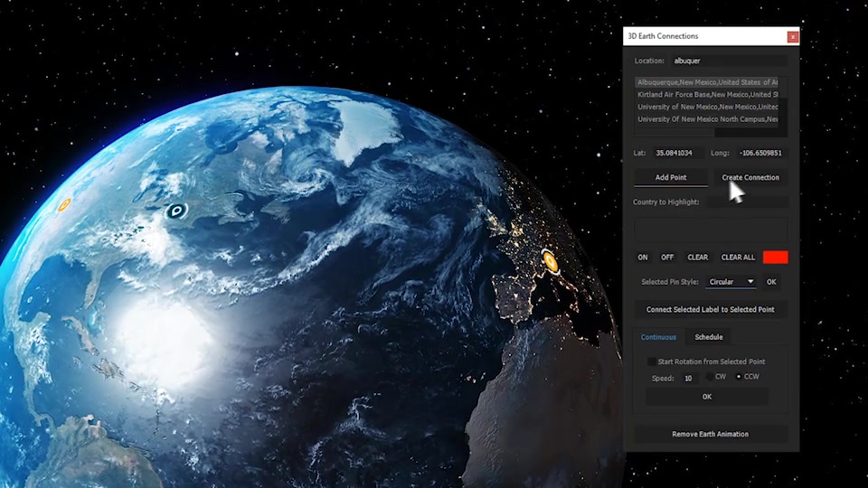Click the CLEAR ALL button
868x488 pixels.
pos(738,258)
